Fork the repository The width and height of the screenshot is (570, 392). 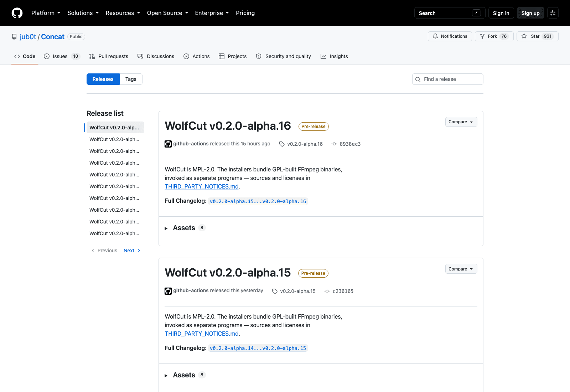click(x=494, y=36)
